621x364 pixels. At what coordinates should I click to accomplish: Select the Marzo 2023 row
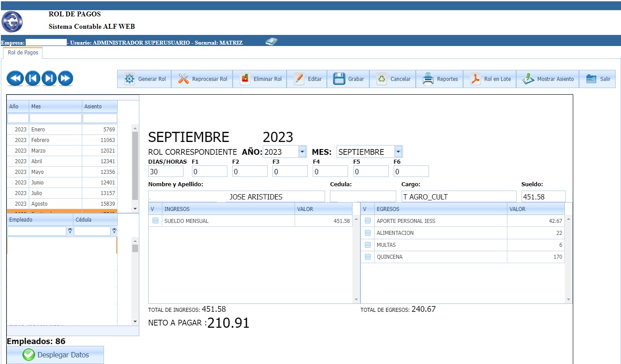[x=62, y=151]
